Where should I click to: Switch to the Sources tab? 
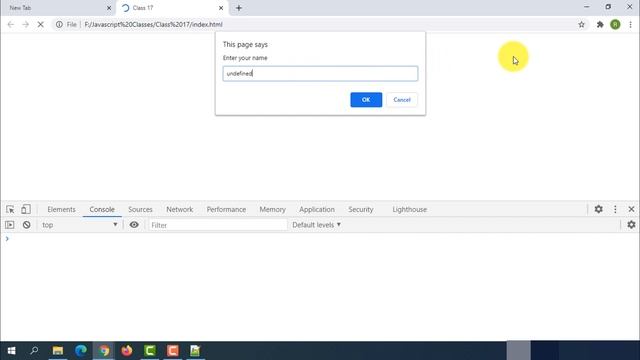(x=140, y=209)
